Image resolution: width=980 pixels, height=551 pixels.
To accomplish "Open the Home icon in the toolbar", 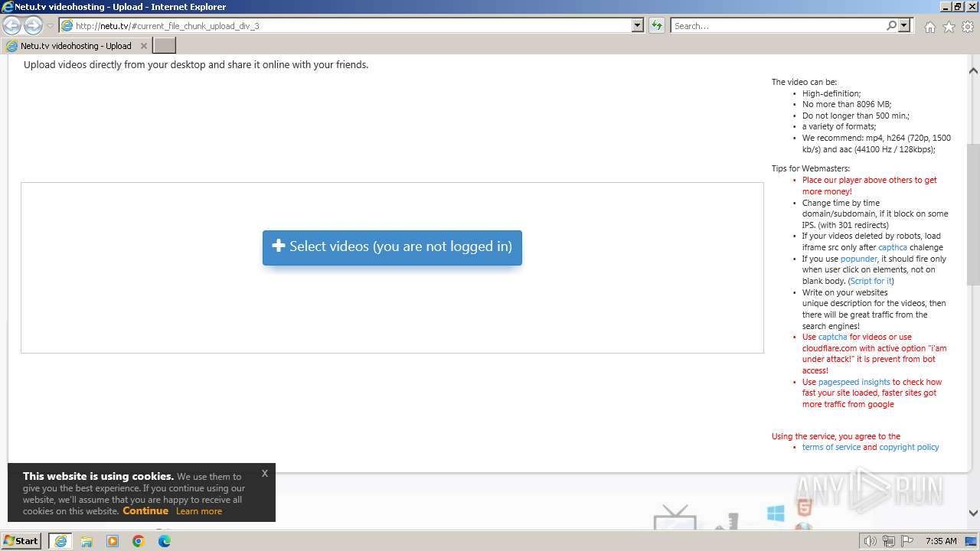I will coord(929,27).
